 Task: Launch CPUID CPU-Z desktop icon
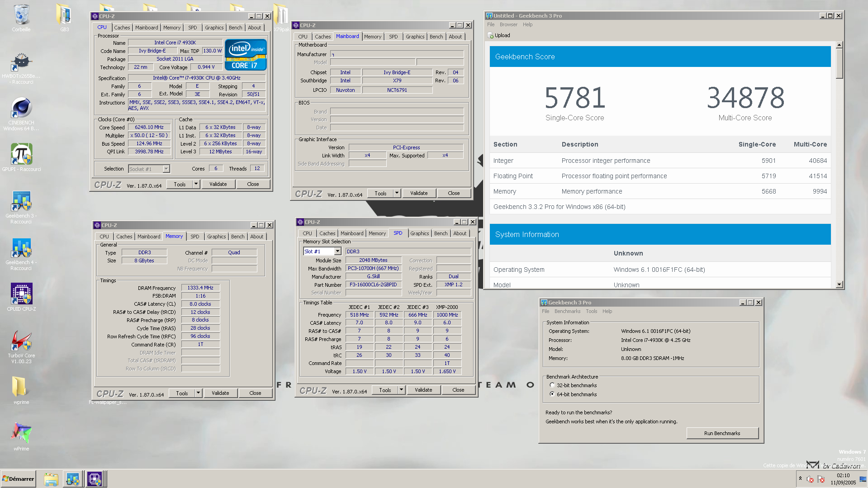pyautogui.click(x=21, y=294)
